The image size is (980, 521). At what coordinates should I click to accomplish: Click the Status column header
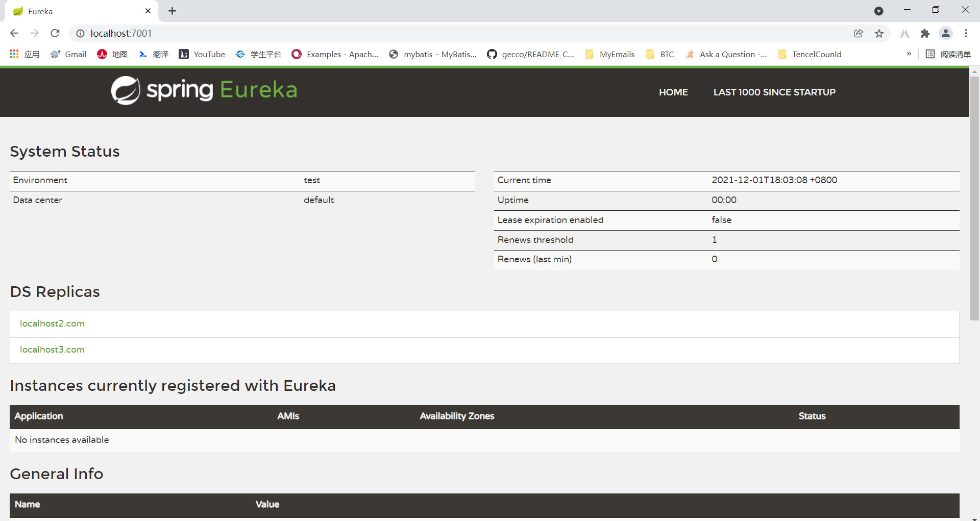click(812, 416)
